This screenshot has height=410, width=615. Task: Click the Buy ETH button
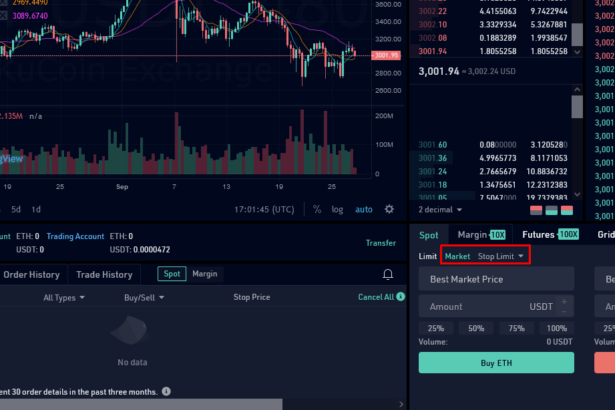[496, 363]
